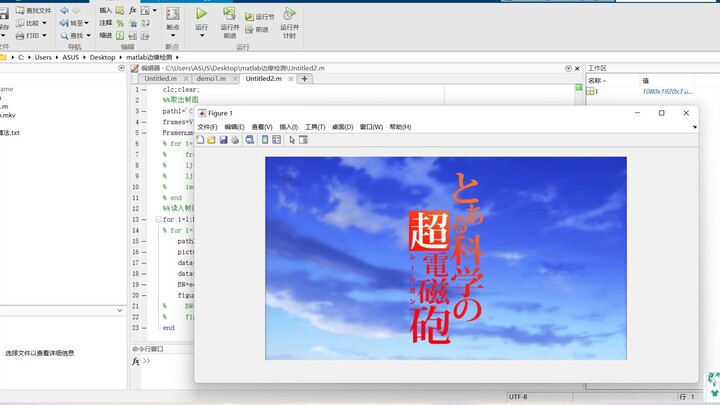This screenshot has height=405, width=720.
Task: Open 桌面(D) menu in Figure 1
Action: pyautogui.click(x=343, y=127)
